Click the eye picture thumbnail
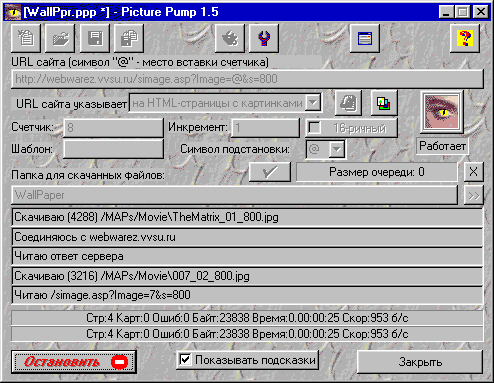 point(442,112)
